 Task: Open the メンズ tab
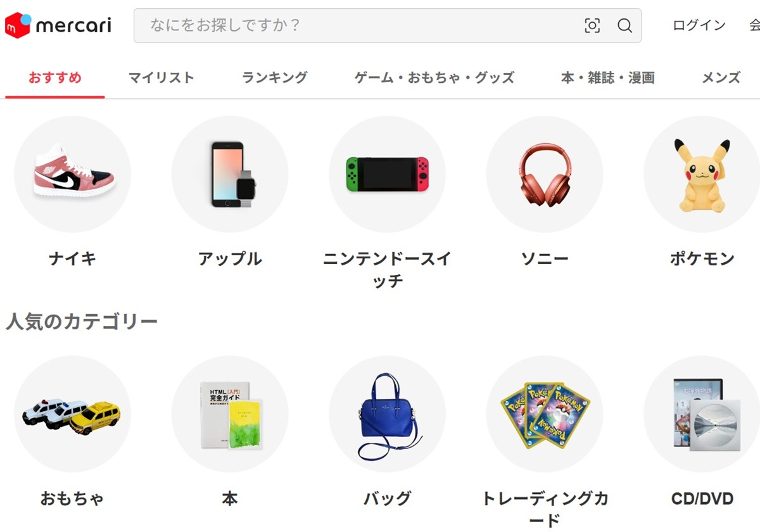click(721, 78)
